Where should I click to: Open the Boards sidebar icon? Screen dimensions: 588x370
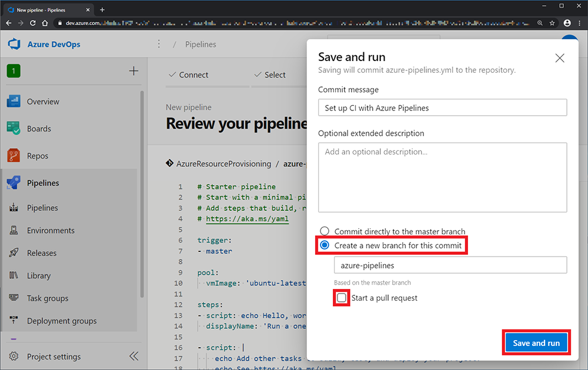(x=14, y=129)
